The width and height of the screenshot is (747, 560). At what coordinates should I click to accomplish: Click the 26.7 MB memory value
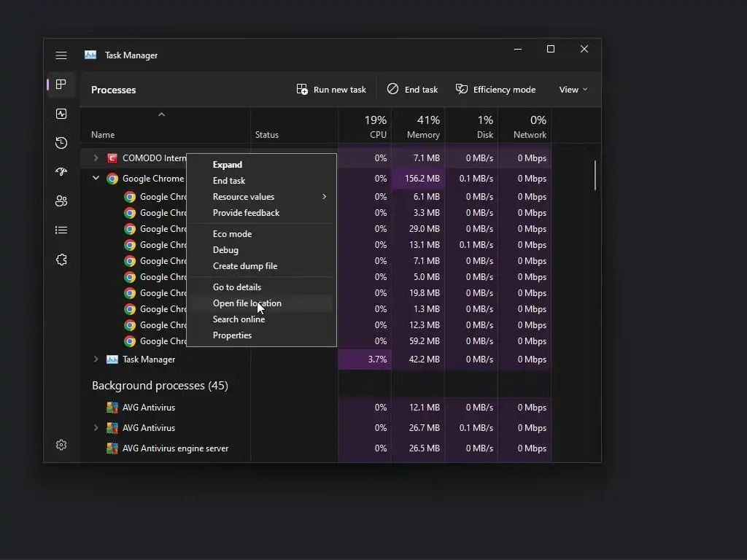(424, 428)
